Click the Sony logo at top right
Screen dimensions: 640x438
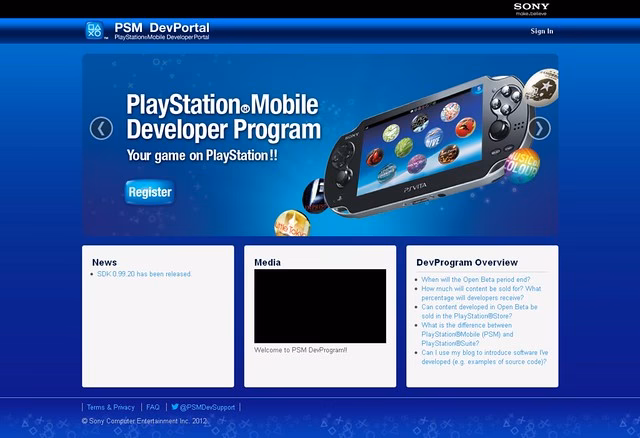531,8
